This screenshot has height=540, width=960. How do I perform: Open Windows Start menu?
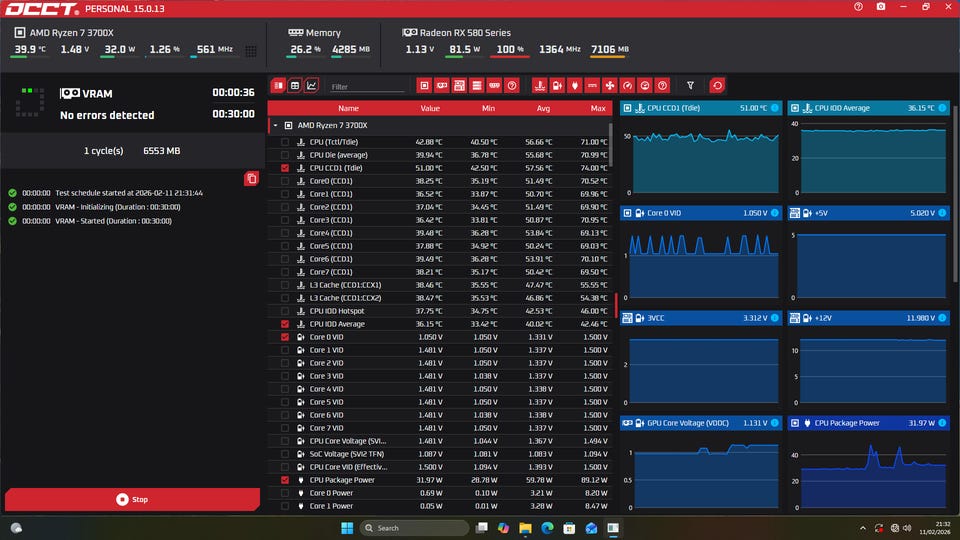pos(347,528)
